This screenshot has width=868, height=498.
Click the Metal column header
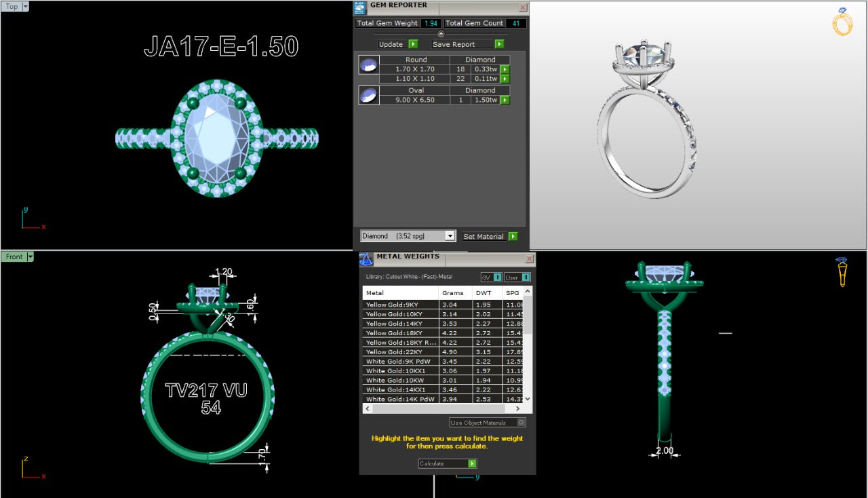401,293
